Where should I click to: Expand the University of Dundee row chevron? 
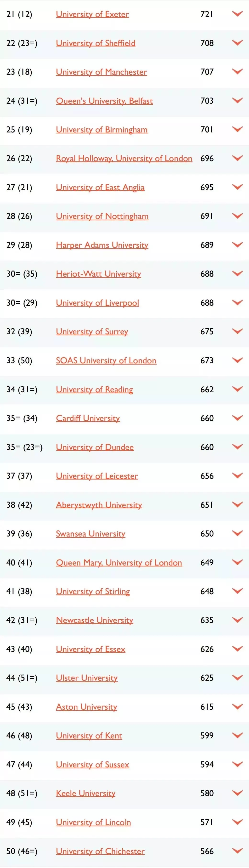(238, 447)
